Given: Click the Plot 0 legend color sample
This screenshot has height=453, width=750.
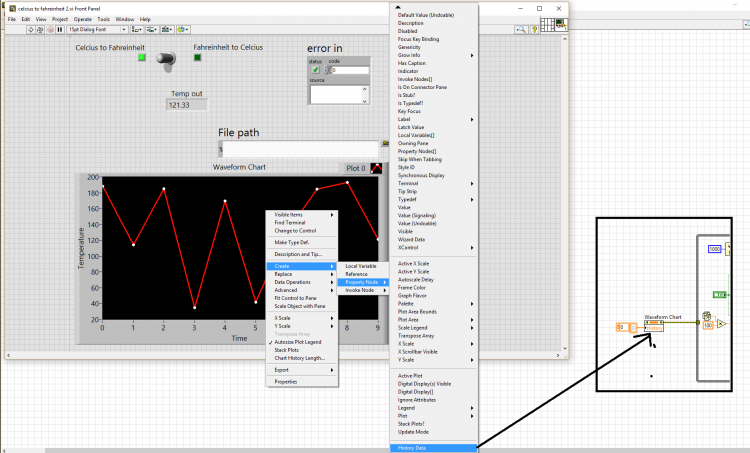Looking at the screenshot, I should pyautogui.click(x=376, y=168).
